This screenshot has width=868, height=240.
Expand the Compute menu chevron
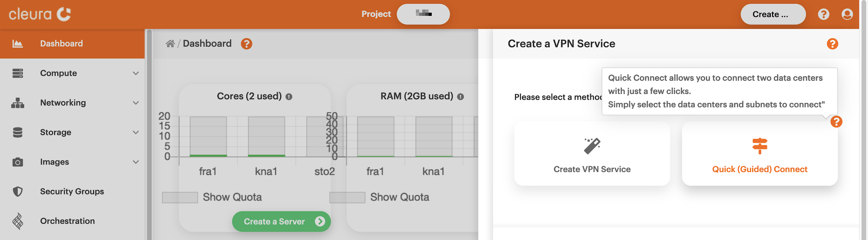(136, 73)
